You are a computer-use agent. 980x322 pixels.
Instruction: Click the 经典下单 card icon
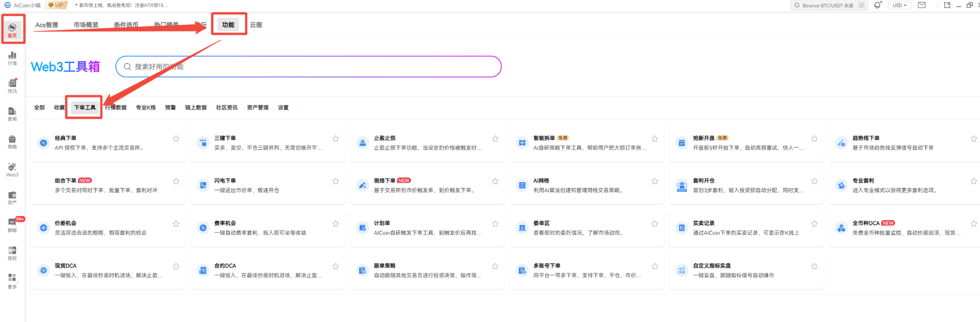(x=43, y=143)
